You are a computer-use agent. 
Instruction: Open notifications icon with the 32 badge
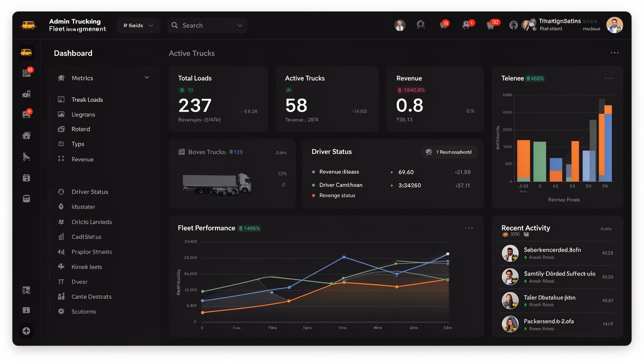tap(491, 25)
